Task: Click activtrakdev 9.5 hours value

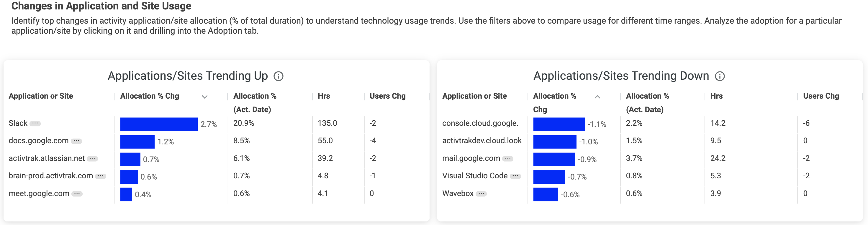Action: 716,141
